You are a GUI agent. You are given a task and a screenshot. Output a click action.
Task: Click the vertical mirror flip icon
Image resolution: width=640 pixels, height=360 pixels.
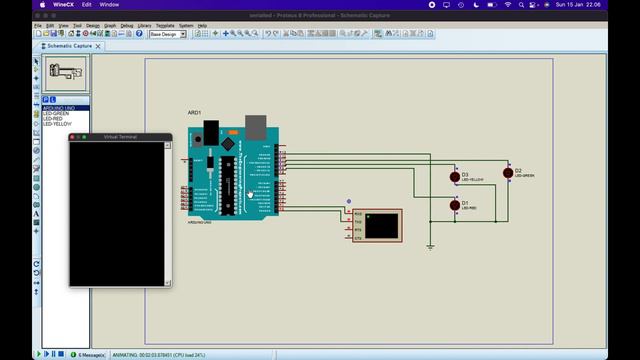(x=36, y=292)
